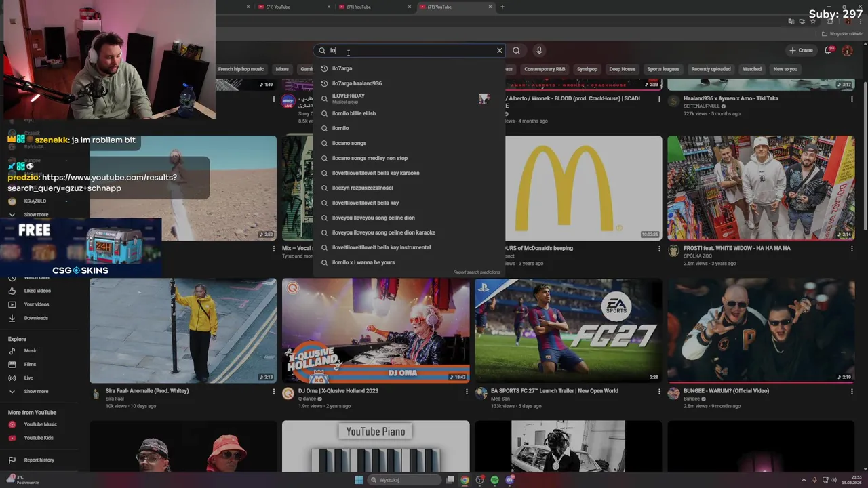
Task: Filter by Recently uploaded chip
Action: coord(711,69)
